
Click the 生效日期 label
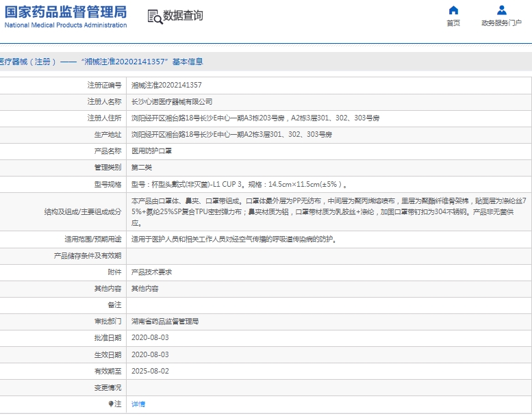point(107,354)
